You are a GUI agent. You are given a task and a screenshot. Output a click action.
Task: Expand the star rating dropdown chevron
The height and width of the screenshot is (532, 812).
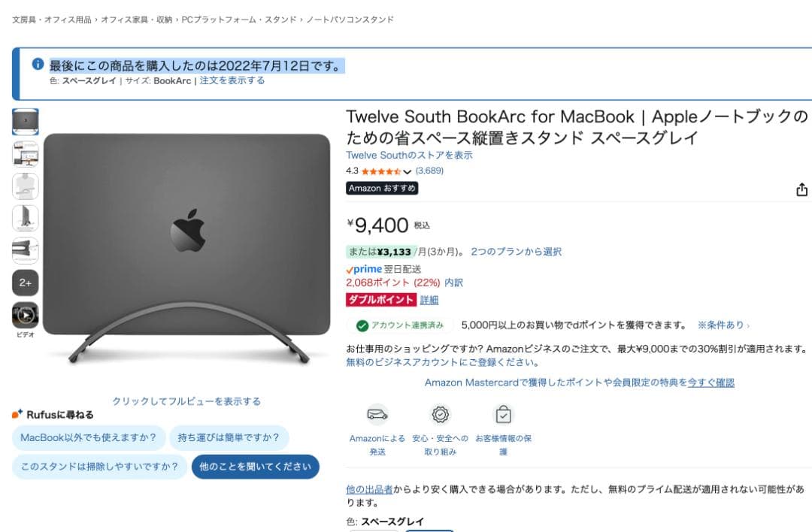pyautogui.click(x=407, y=172)
